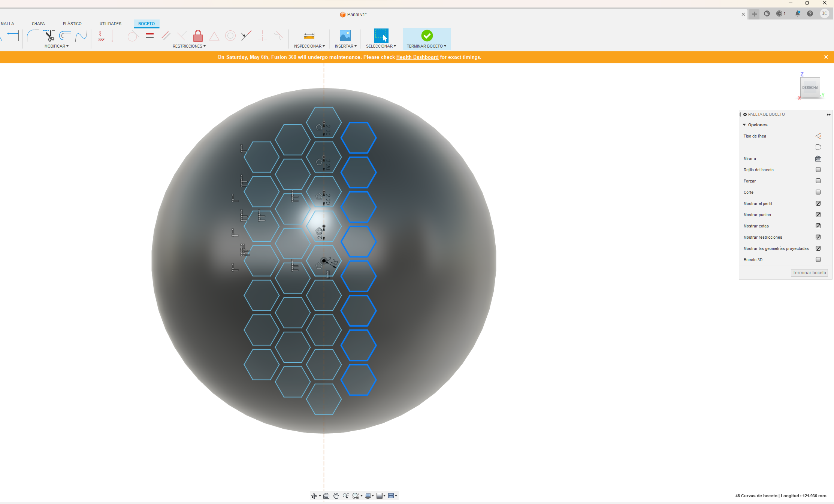Enable the Forzar checkbox

[x=818, y=181]
